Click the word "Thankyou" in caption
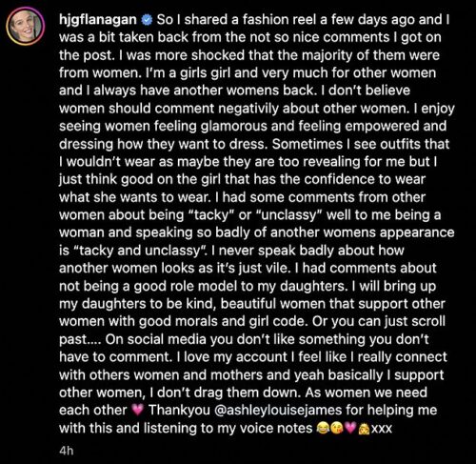This screenshot has height=464, width=476. click(179, 410)
